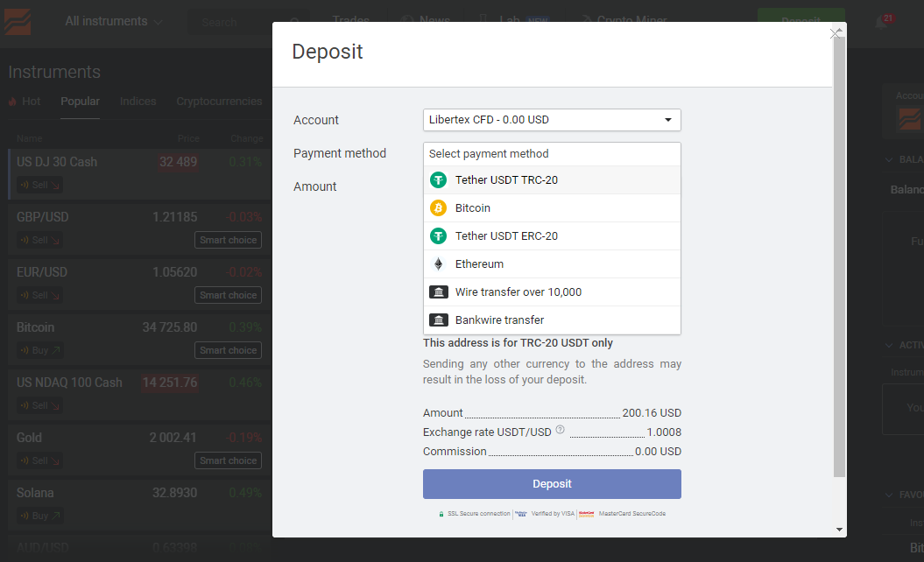Click Smart choice on GBP/USD row
924x562 pixels.
click(228, 241)
